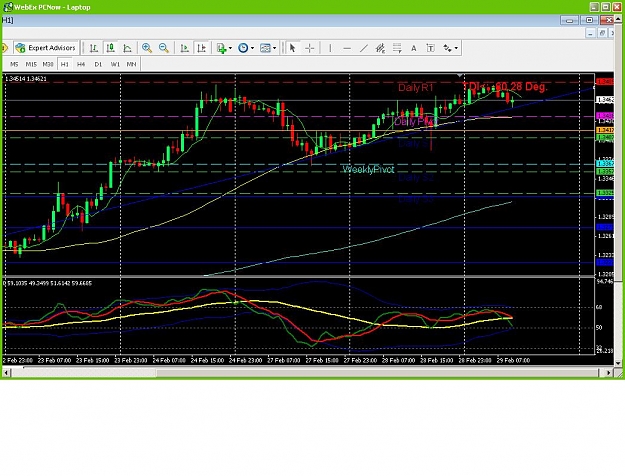Zoom in on the chart
This screenshot has height=476, width=625.
pyautogui.click(x=147, y=48)
